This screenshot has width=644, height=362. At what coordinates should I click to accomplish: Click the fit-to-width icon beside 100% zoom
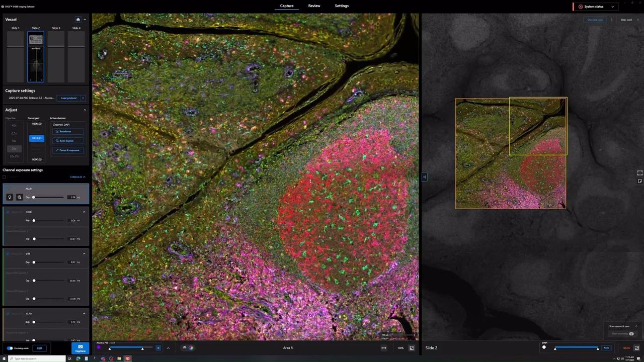pos(384,348)
